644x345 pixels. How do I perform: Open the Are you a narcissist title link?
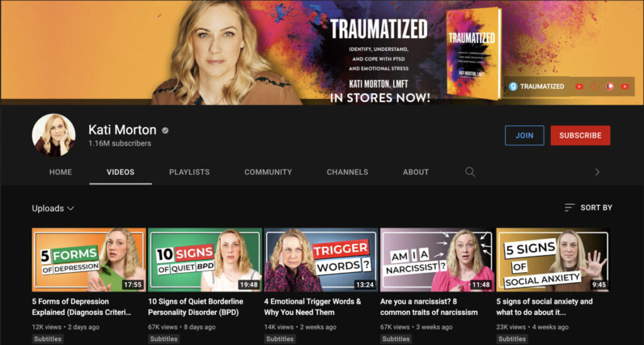[x=429, y=307]
